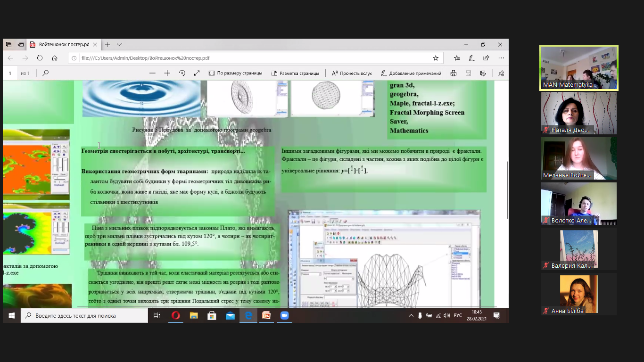
Task: Click the 'Fractal Morphing Screen' text line
Action: coord(427,113)
